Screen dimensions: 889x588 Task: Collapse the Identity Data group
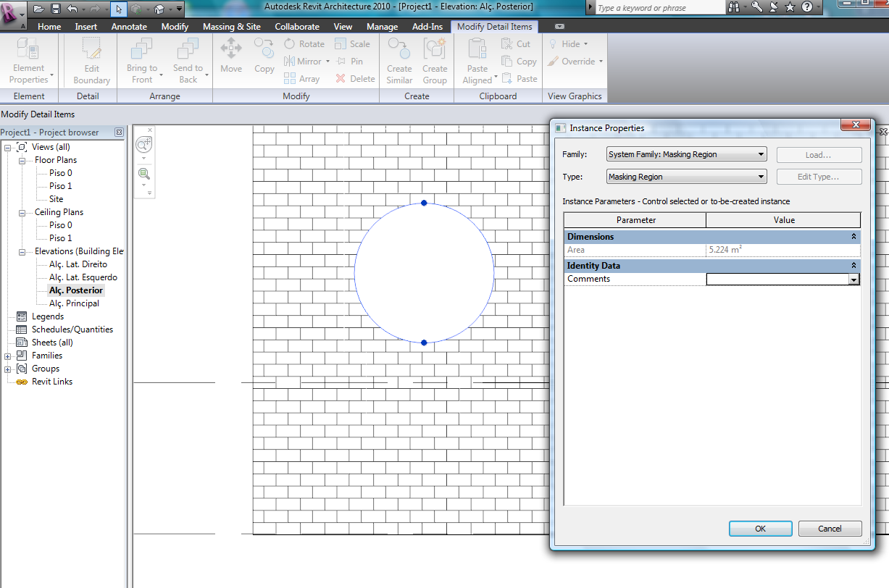(853, 266)
